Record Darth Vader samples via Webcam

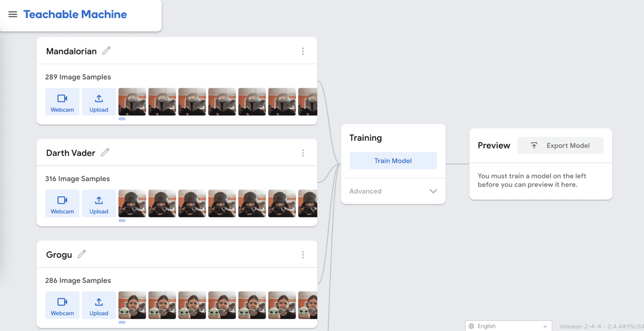coord(62,204)
